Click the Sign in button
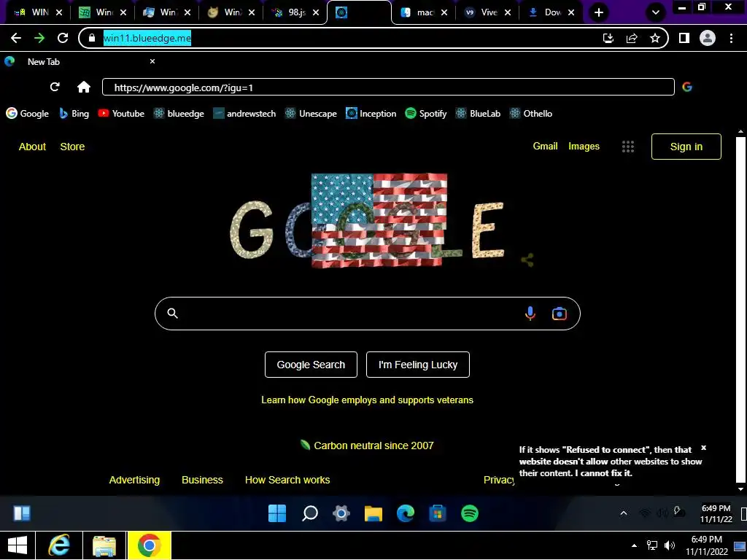747x560 pixels. coord(686,147)
